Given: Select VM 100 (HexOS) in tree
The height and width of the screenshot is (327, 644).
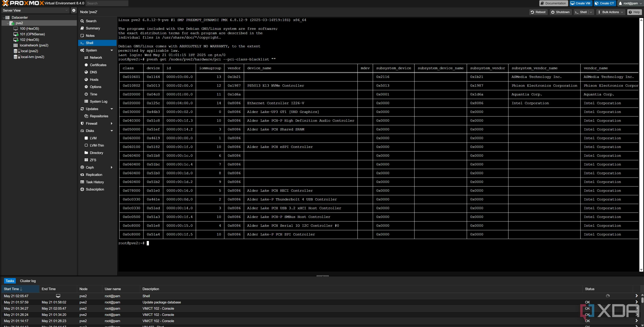Looking at the screenshot, I should (x=29, y=29).
